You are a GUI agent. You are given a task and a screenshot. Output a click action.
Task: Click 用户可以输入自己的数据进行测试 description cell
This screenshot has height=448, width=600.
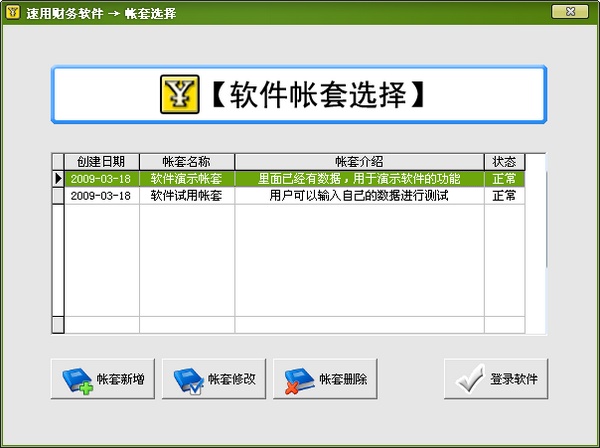point(359,195)
